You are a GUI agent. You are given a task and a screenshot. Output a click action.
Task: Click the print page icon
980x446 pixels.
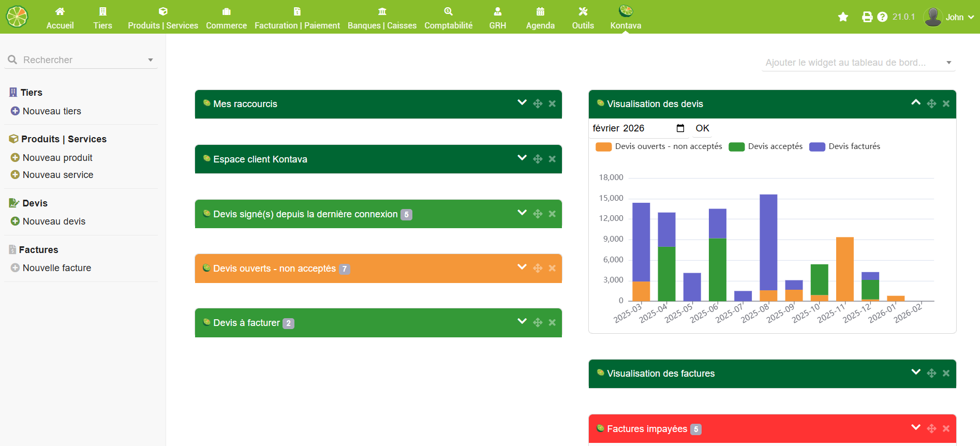pyautogui.click(x=867, y=17)
